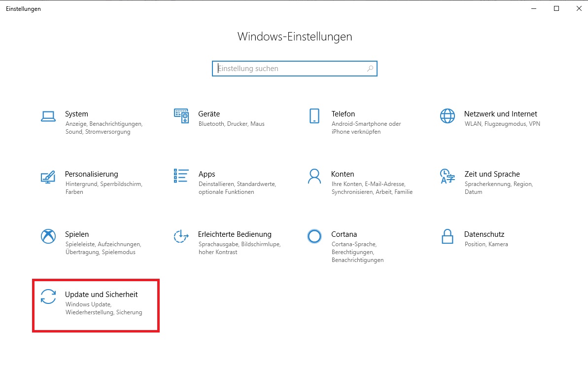This screenshot has height=371, width=588.
Task: Click the Telefon phone icon
Action: pyautogui.click(x=314, y=116)
